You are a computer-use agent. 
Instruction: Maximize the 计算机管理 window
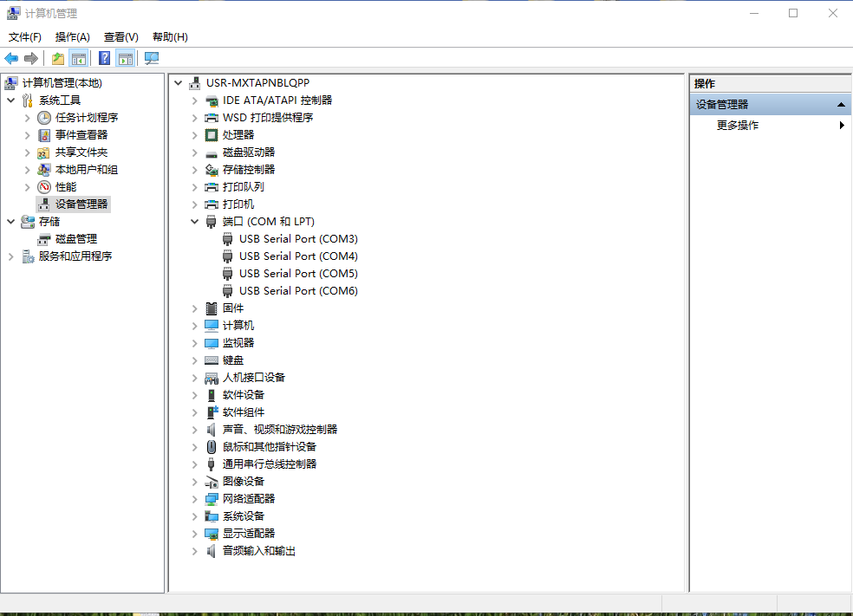793,13
